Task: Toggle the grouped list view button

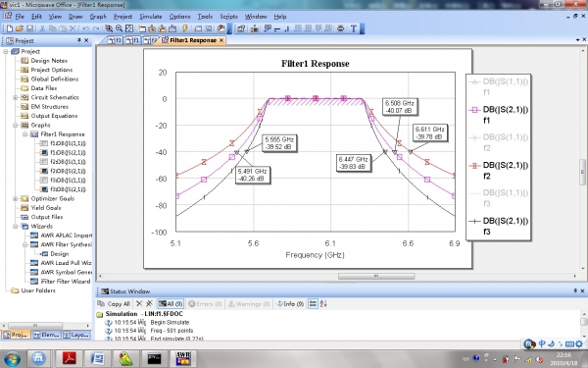Action: click(313, 304)
